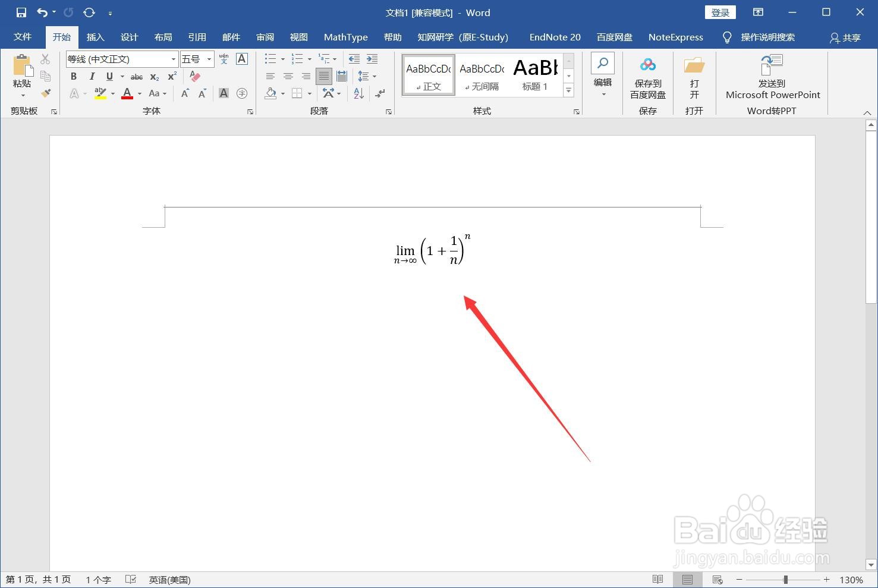
Task: Apply distributed alignment
Action: coord(342,76)
